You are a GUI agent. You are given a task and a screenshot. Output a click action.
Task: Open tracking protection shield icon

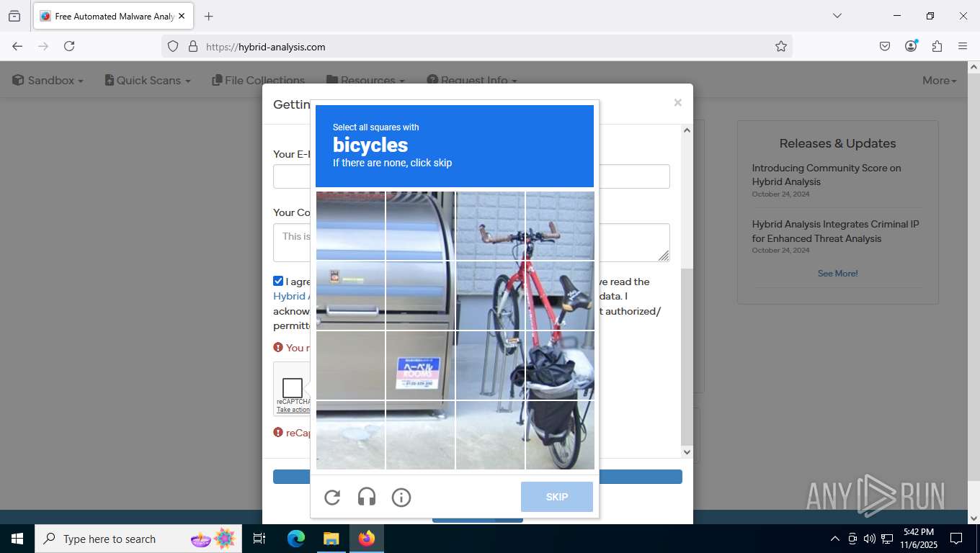pos(173,46)
